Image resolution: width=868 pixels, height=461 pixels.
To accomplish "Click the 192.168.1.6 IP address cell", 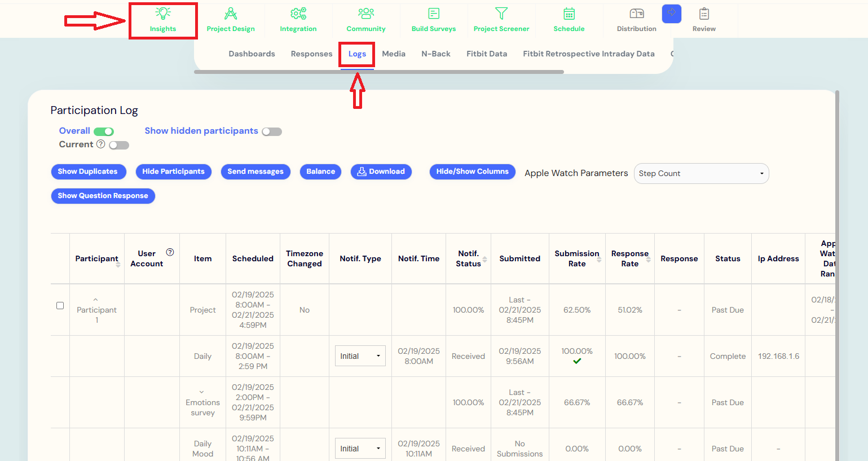I will pyautogui.click(x=778, y=356).
